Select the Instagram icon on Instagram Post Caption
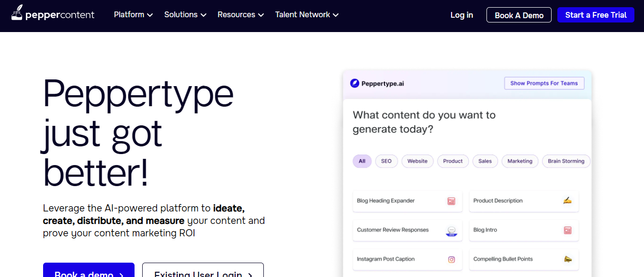The height and width of the screenshot is (277, 644). click(x=451, y=259)
